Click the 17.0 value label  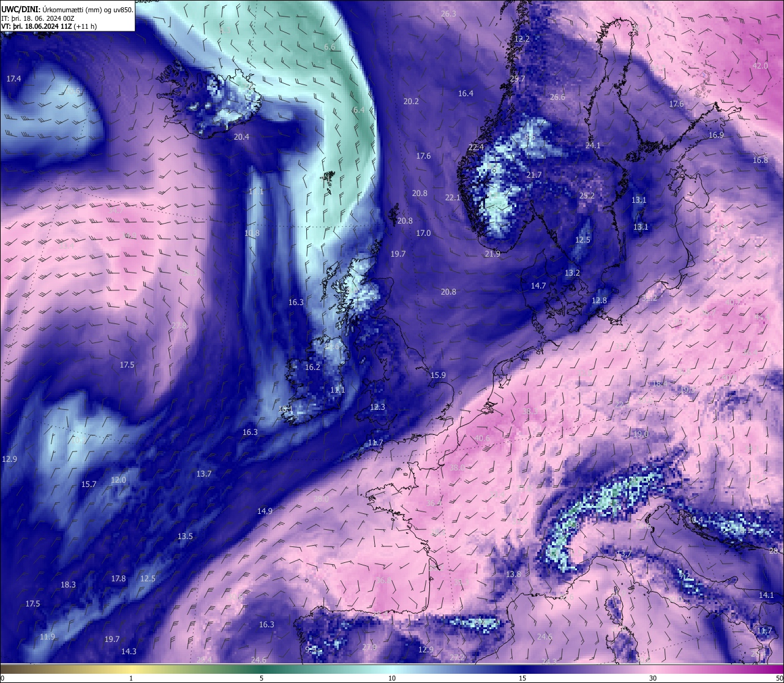[423, 233]
